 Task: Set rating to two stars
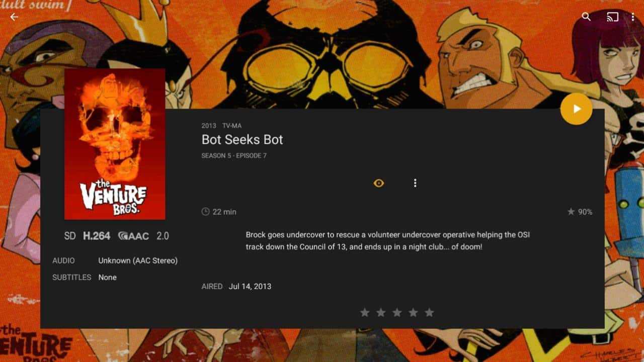[x=381, y=313]
